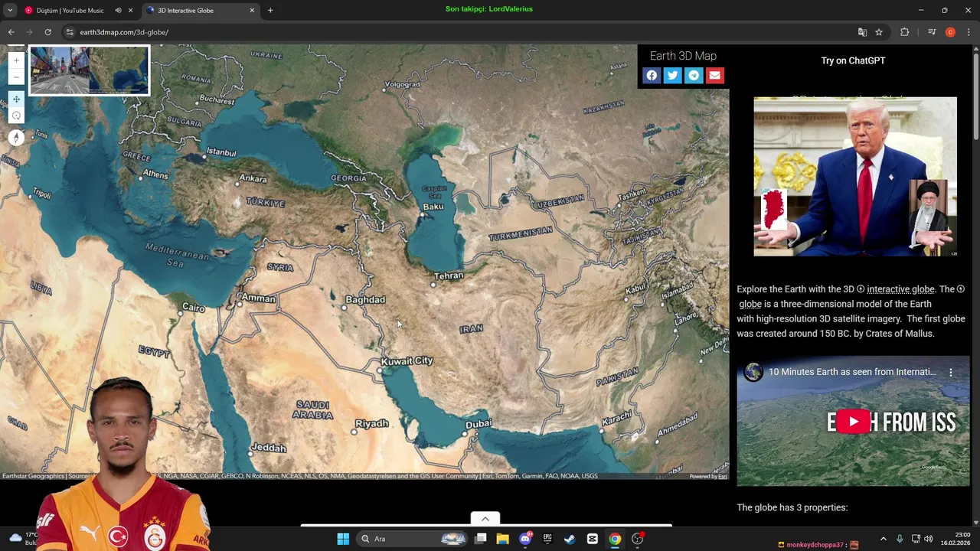Click the Riyadh label on the map
Viewport: 980px width, 551px height.
372,423
